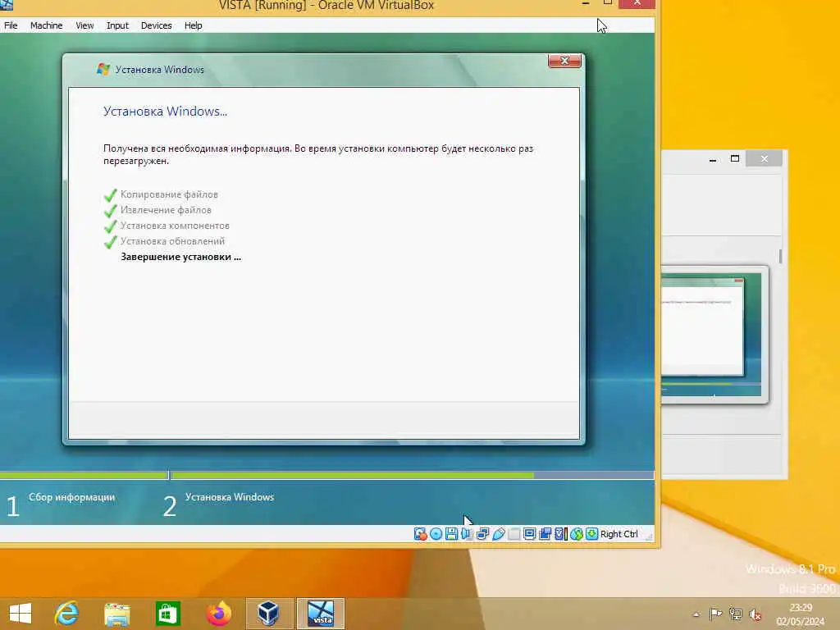Click the first green stage progress bar

click(x=84, y=475)
